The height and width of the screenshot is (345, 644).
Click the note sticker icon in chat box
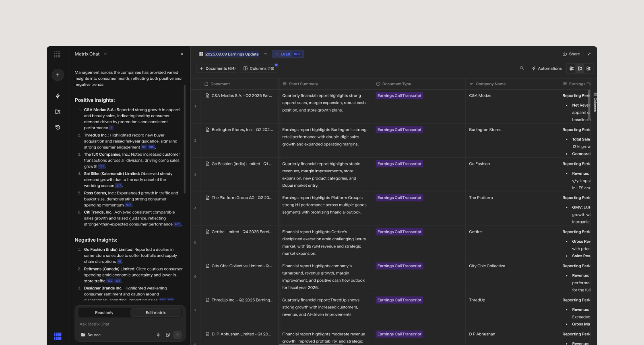coord(168,335)
